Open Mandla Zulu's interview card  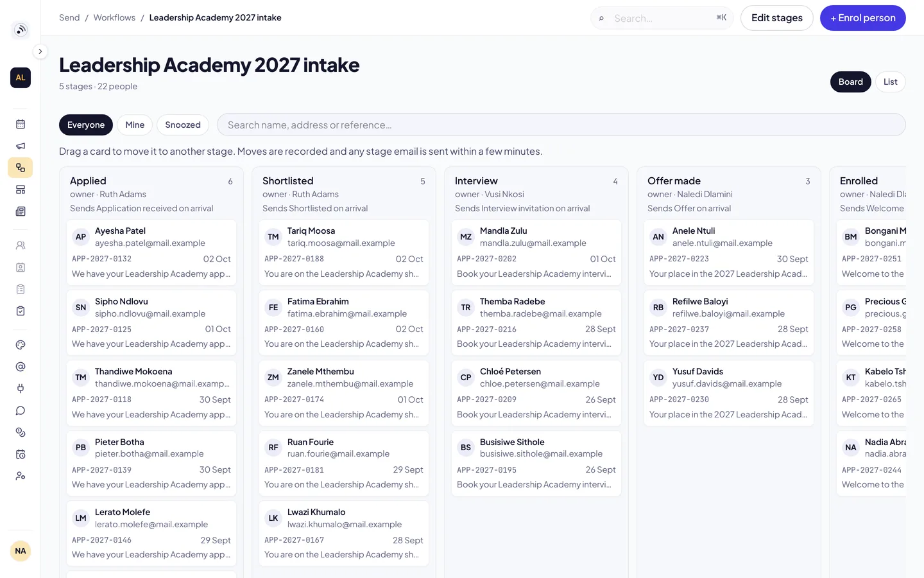point(536,252)
